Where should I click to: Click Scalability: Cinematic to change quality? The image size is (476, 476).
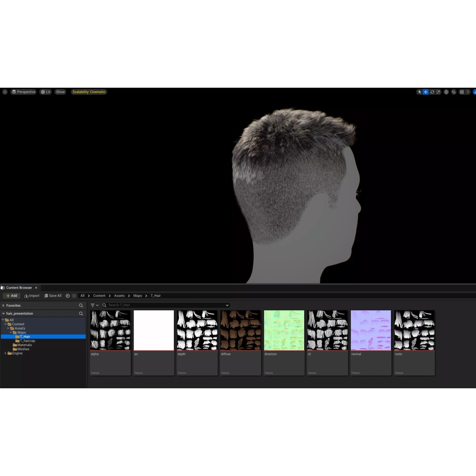89,92
